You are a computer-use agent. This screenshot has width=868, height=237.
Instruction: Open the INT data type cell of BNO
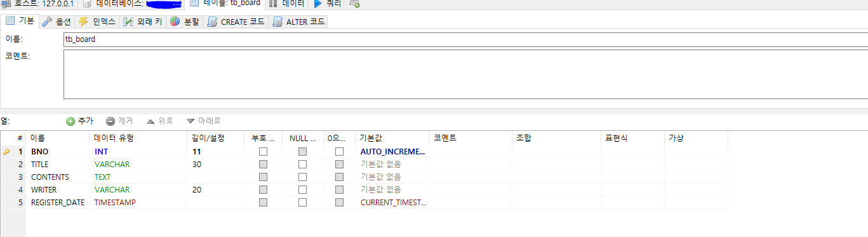coord(138,152)
